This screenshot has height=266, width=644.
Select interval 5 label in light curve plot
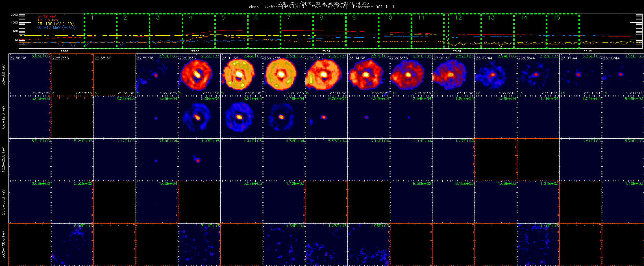[x=223, y=18]
